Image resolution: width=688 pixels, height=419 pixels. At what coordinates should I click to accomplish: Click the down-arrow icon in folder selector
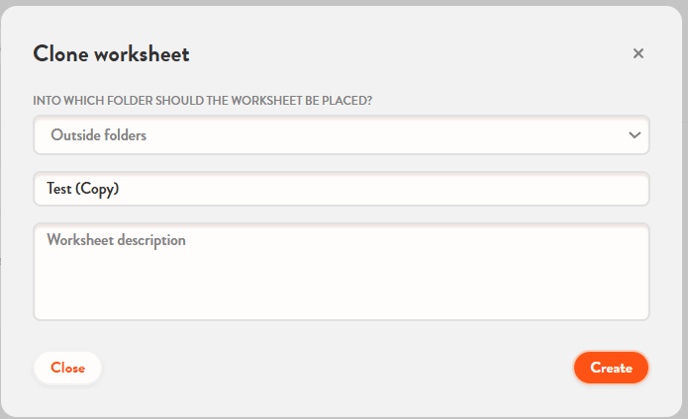click(x=634, y=135)
